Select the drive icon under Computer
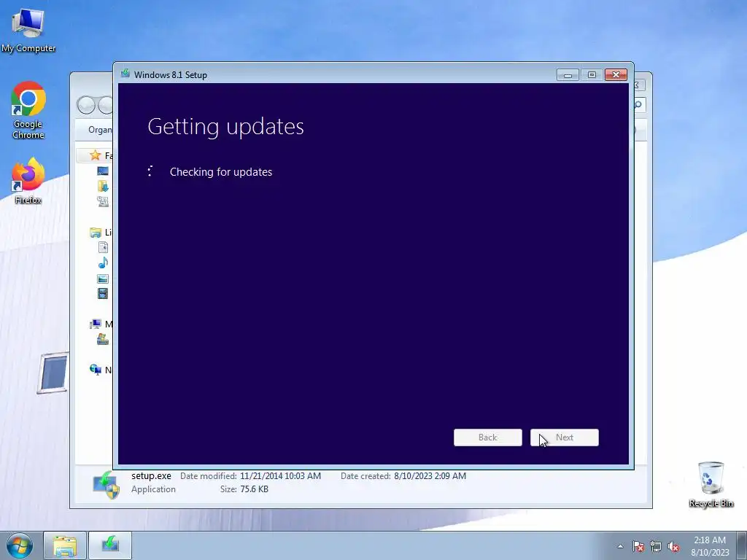747x560 pixels. point(102,339)
